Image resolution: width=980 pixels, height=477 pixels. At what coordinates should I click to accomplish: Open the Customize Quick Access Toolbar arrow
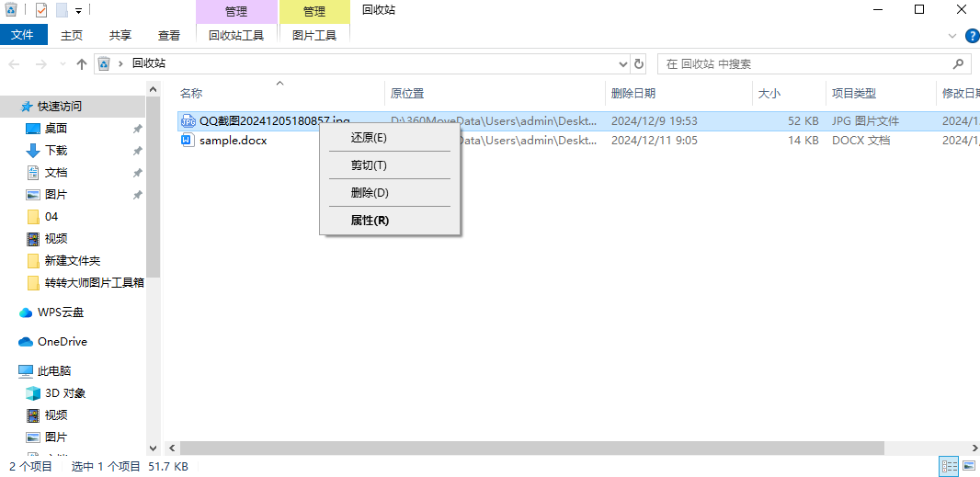(x=78, y=11)
